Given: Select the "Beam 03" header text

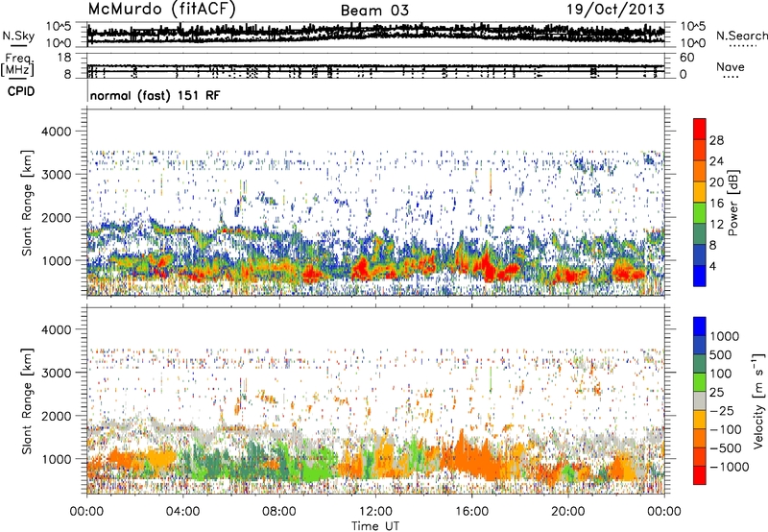Looking at the screenshot, I should pos(374,11).
